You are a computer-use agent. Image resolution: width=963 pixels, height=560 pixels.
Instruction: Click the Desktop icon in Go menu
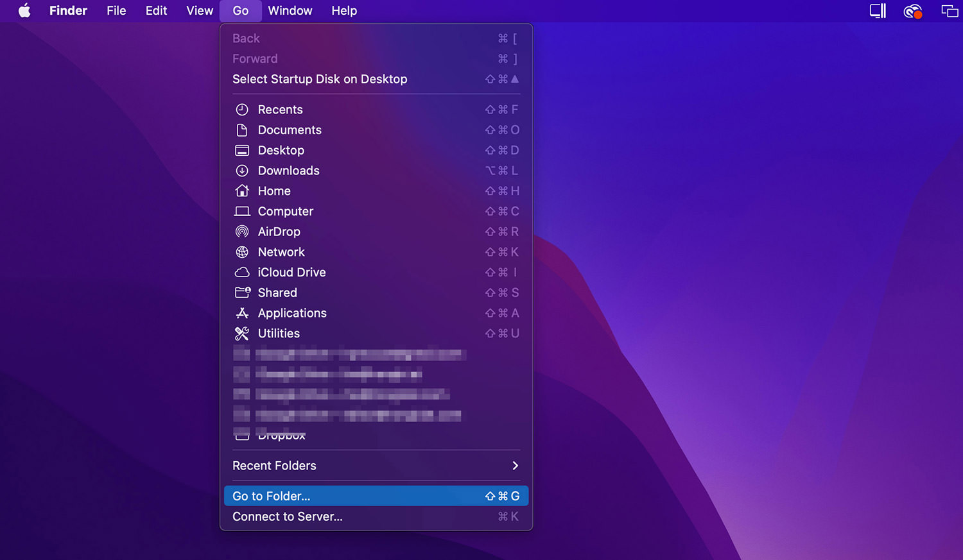tap(242, 151)
